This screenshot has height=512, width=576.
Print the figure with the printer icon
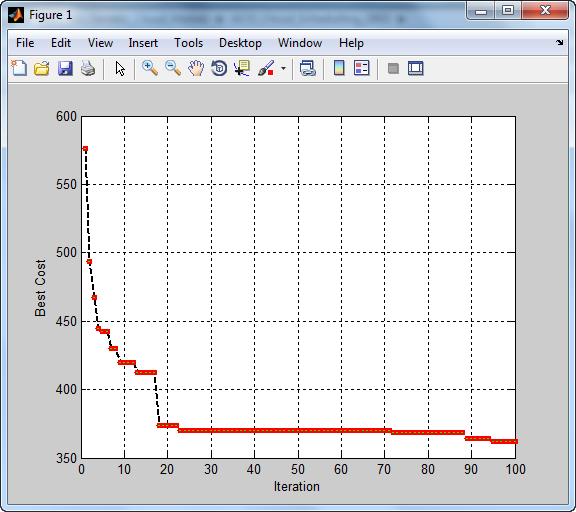click(x=88, y=68)
